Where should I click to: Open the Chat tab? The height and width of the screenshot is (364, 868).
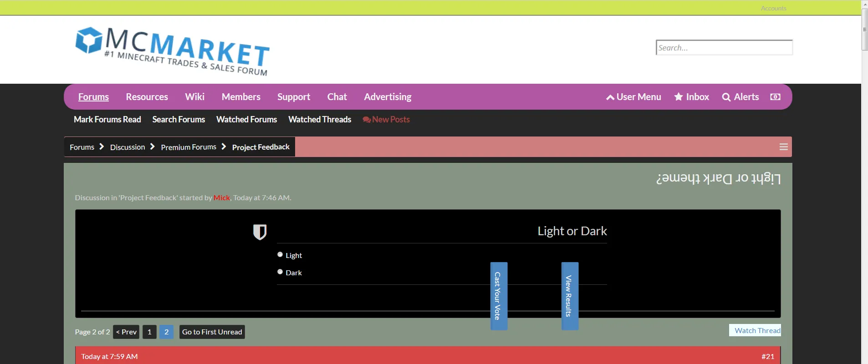click(337, 97)
